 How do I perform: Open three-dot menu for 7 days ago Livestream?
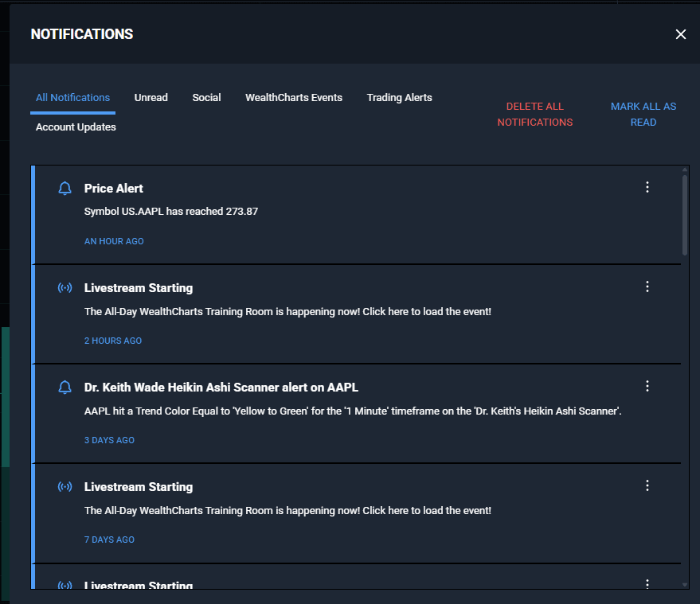tap(647, 485)
